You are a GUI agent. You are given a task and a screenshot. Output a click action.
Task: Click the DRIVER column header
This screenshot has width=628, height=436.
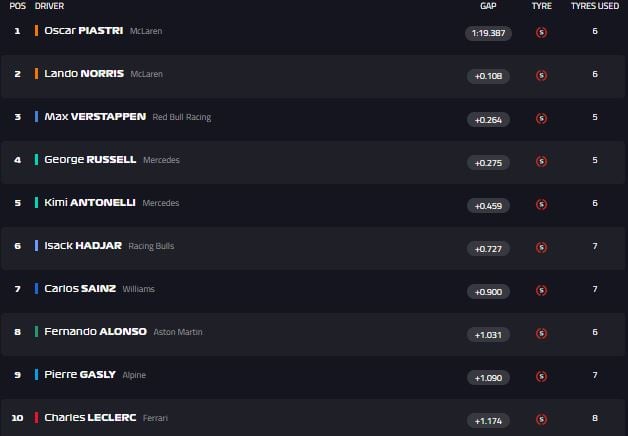[49, 6]
